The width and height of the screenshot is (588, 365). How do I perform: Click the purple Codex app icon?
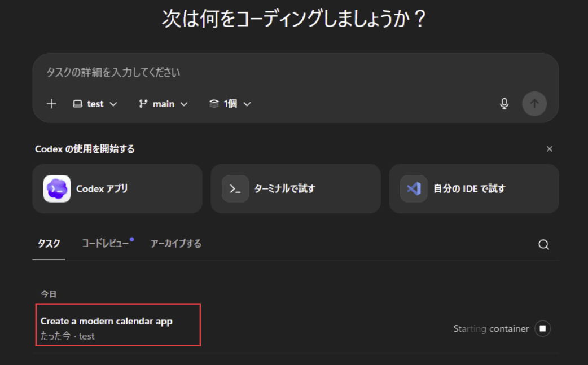[x=57, y=188]
